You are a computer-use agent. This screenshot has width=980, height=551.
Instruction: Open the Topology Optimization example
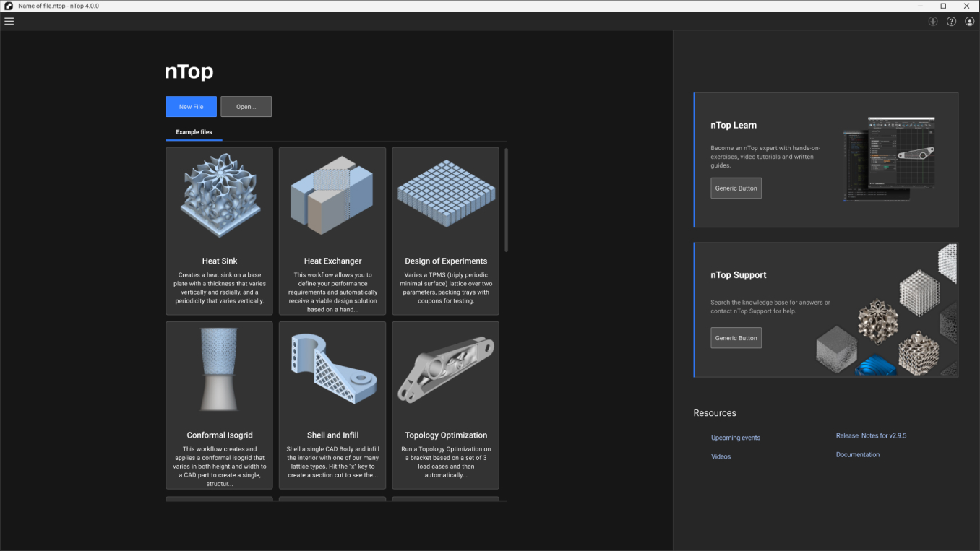(446, 405)
